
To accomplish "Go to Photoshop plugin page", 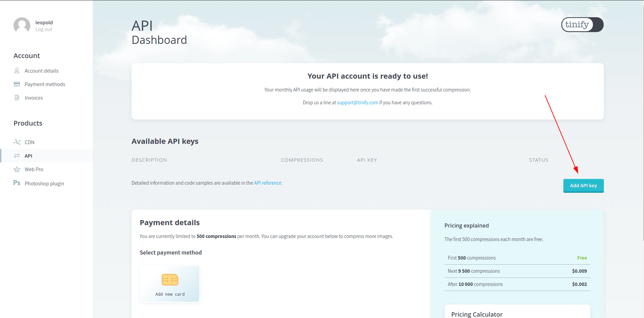I will [44, 184].
